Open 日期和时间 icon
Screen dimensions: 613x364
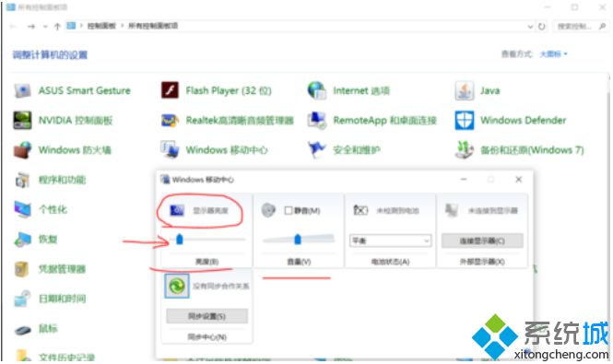[x=22, y=299]
